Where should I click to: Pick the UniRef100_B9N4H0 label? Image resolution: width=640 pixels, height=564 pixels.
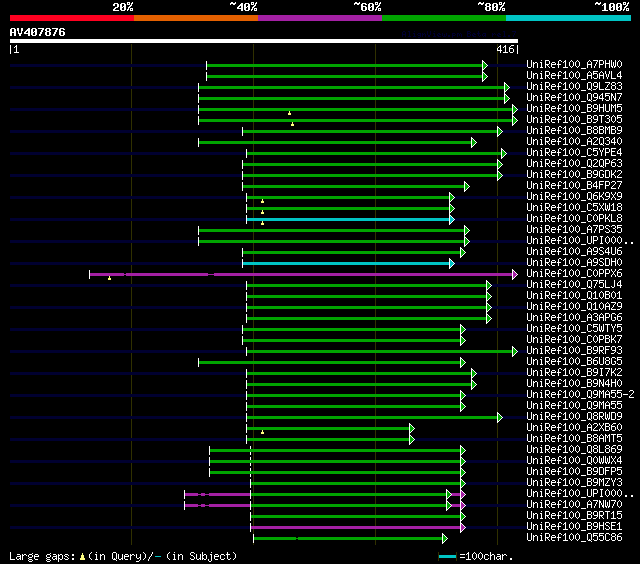coord(574,384)
